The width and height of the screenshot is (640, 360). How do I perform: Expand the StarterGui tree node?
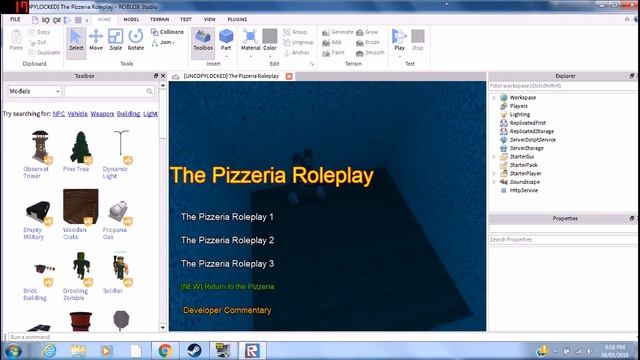click(494, 157)
